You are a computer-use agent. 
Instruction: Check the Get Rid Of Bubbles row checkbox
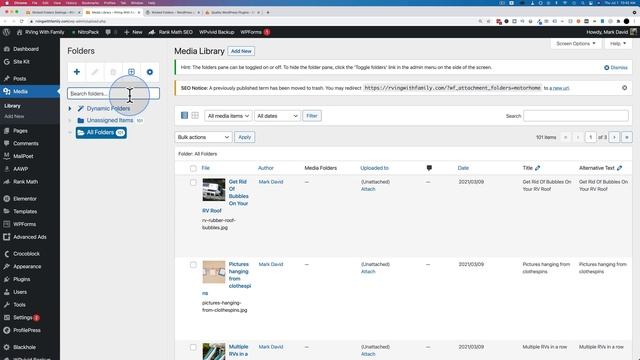[x=193, y=182]
